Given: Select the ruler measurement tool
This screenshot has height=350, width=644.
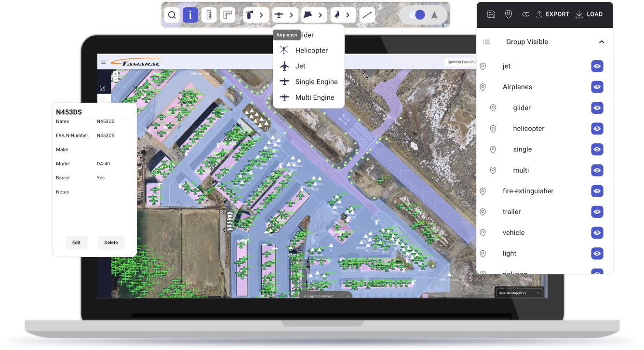Looking at the screenshot, I should tap(209, 15).
